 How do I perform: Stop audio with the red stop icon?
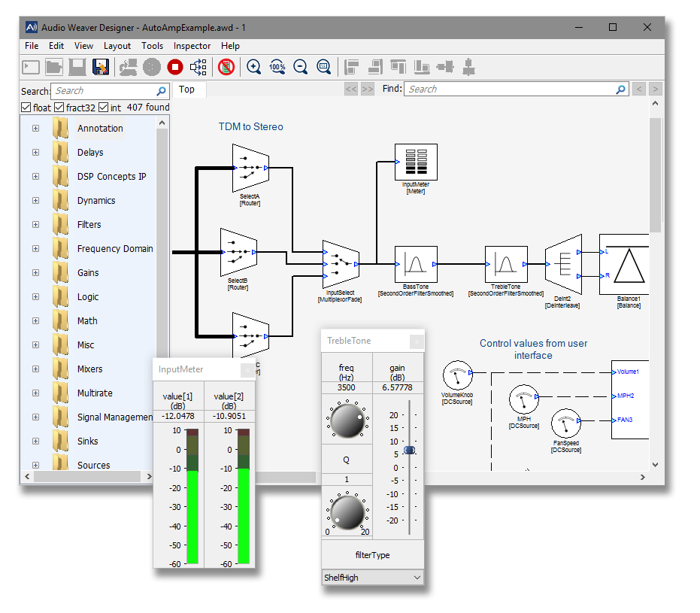(x=175, y=68)
